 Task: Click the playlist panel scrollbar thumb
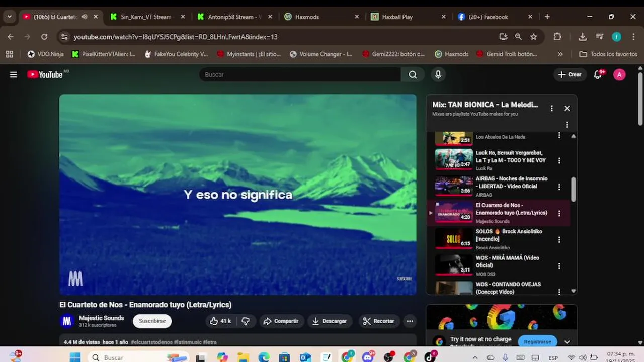573,189
